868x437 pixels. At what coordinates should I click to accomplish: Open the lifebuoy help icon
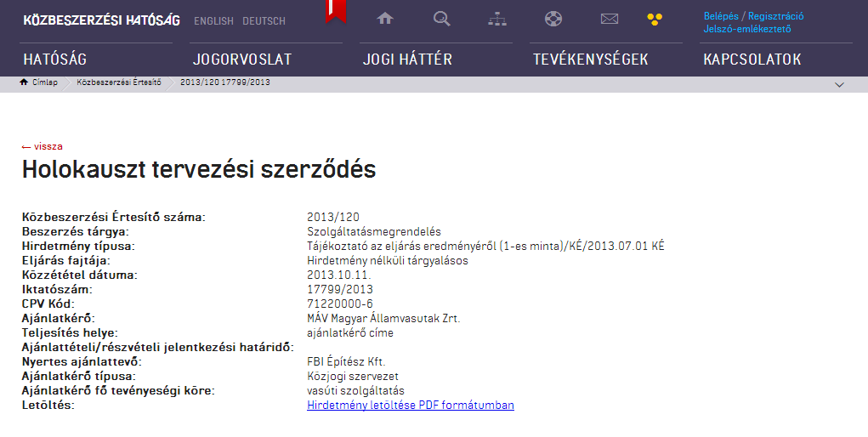553,19
